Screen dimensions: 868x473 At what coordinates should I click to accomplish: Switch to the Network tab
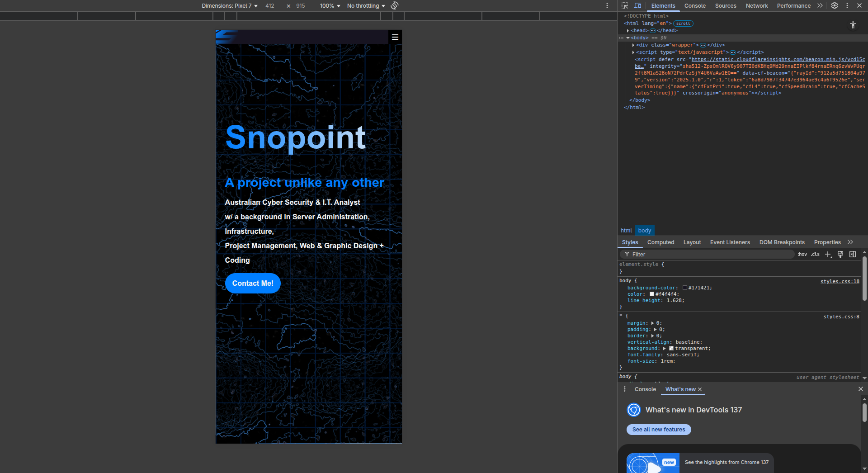coord(757,6)
